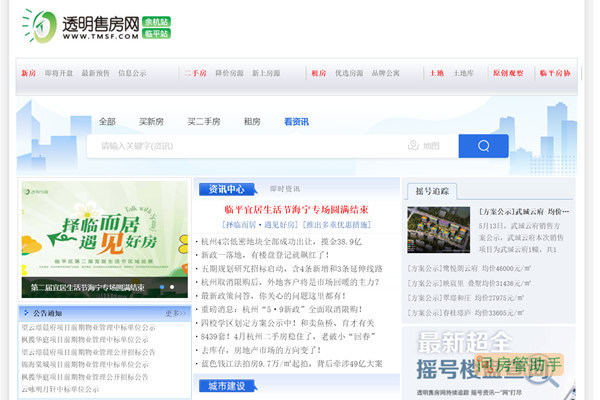Open news 四校学区划定方案公示中
The width and height of the screenshot is (600, 400).
[x=287, y=323]
